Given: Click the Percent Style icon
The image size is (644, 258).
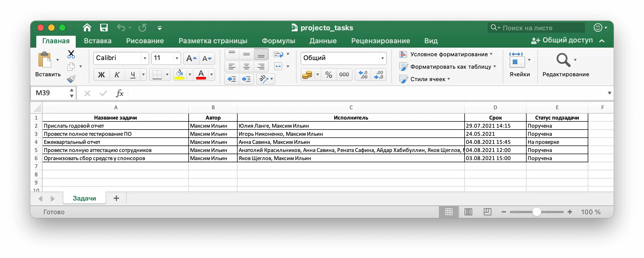Looking at the screenshot, I should [x=329, y=75].
